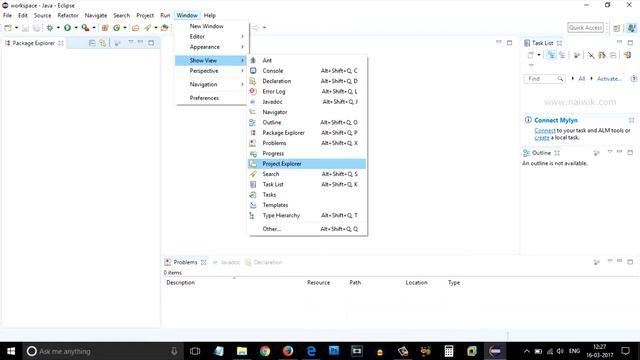Open the Refactor menu

[68, 16]
